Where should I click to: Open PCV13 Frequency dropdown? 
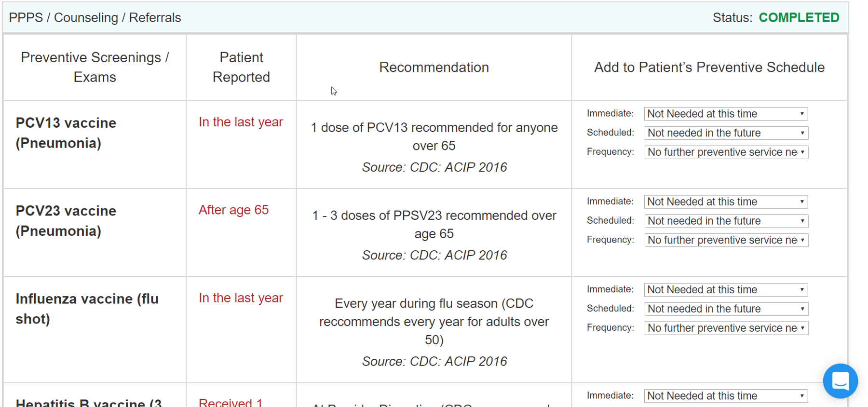(x=726, y=152)
